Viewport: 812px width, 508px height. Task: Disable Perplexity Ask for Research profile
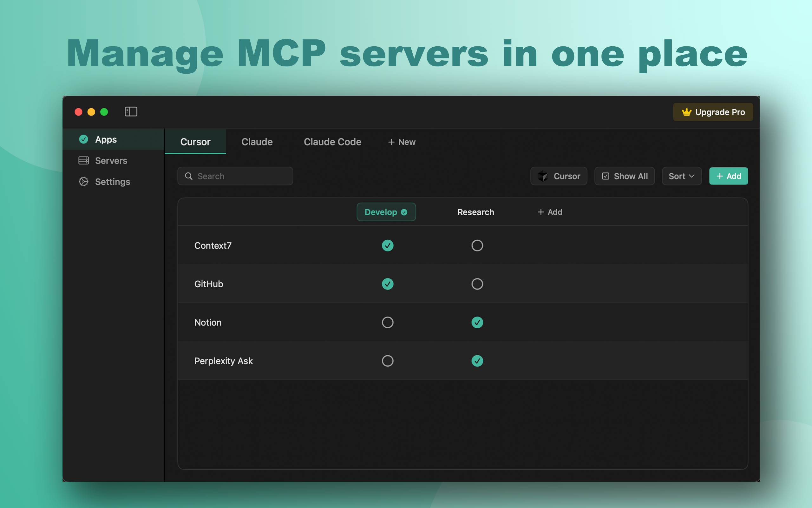point(477,361)
